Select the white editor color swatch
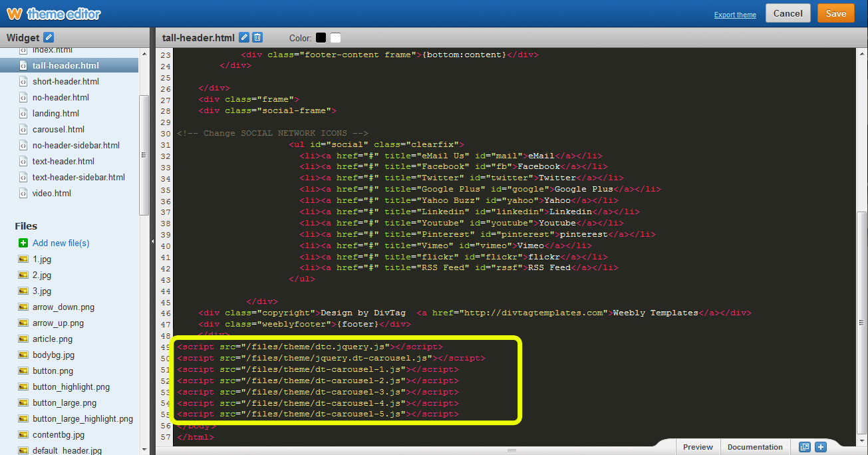Image resolution: width=868 pixels, height=455 pixels. (335, 38)
